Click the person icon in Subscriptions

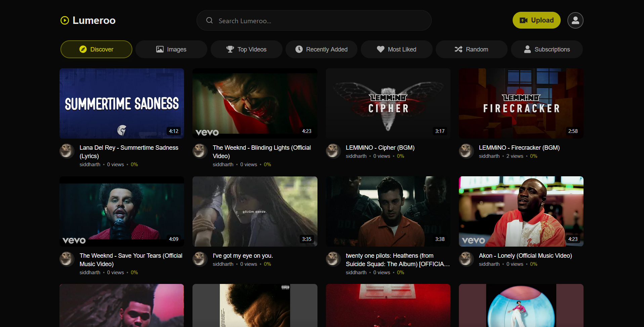pos(527,49)
